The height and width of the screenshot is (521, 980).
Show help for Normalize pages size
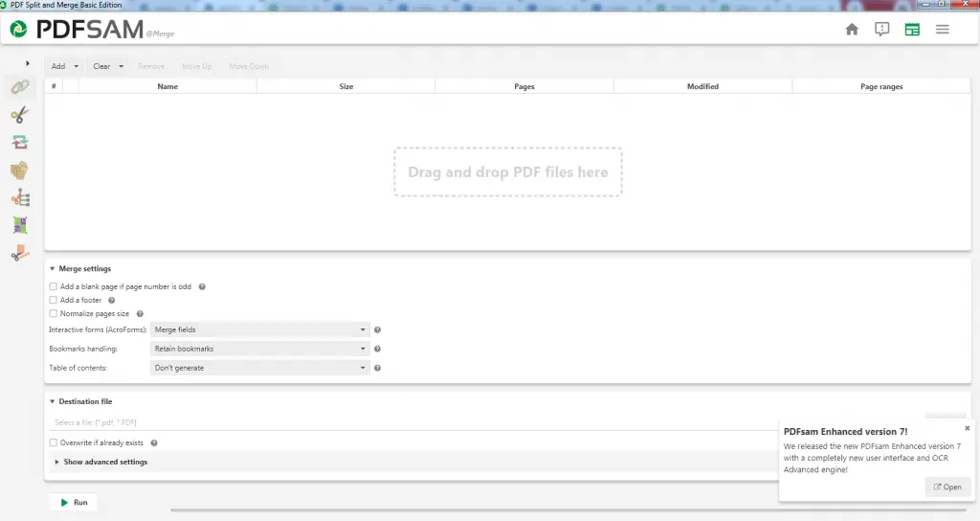pyautogui.click(x=140, y=314)
